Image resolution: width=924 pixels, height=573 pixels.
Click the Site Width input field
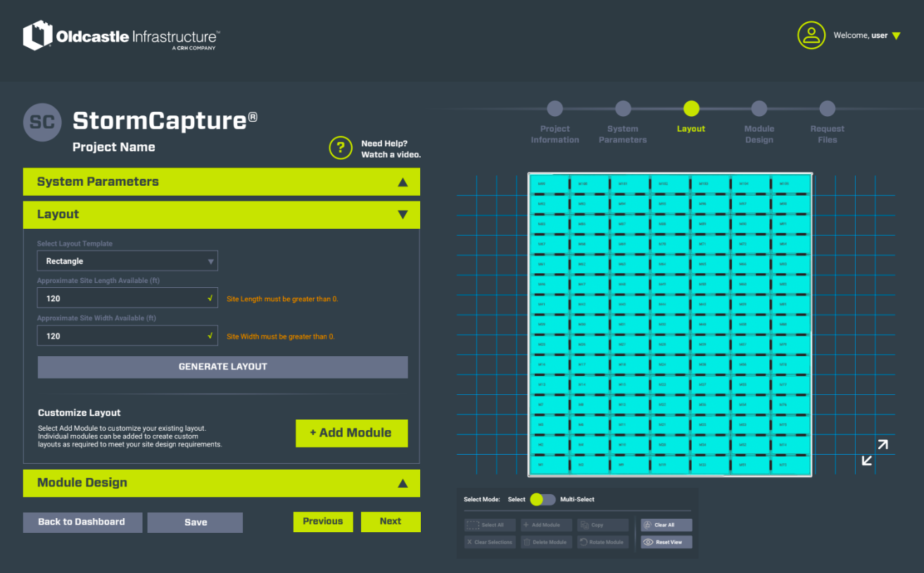(x=127, y=336)
